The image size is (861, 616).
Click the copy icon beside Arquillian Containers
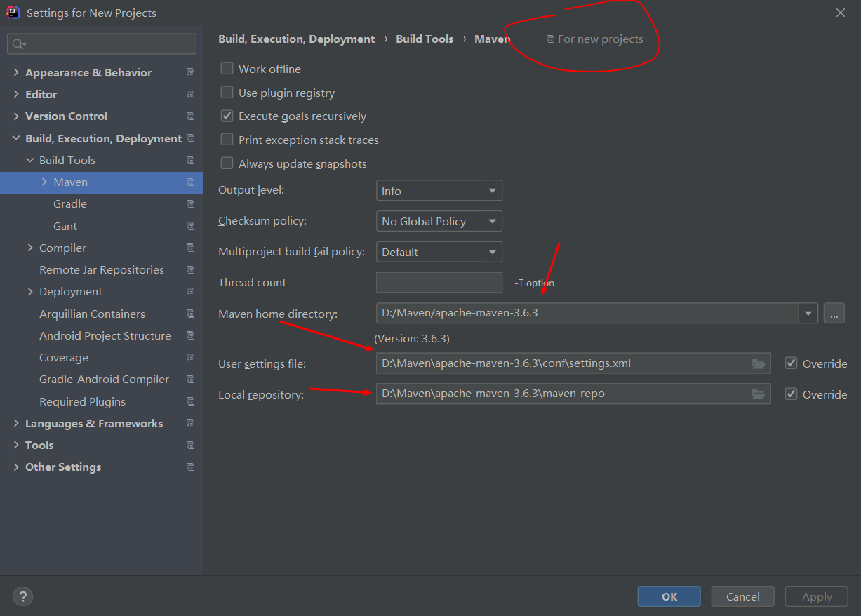[190, 314]
